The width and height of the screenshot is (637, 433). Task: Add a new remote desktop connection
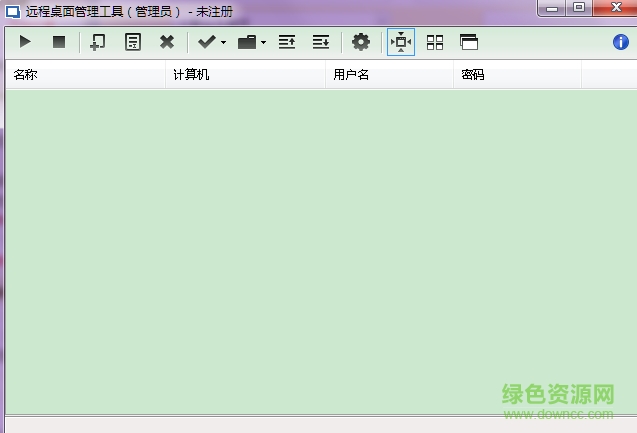[97, 42]
